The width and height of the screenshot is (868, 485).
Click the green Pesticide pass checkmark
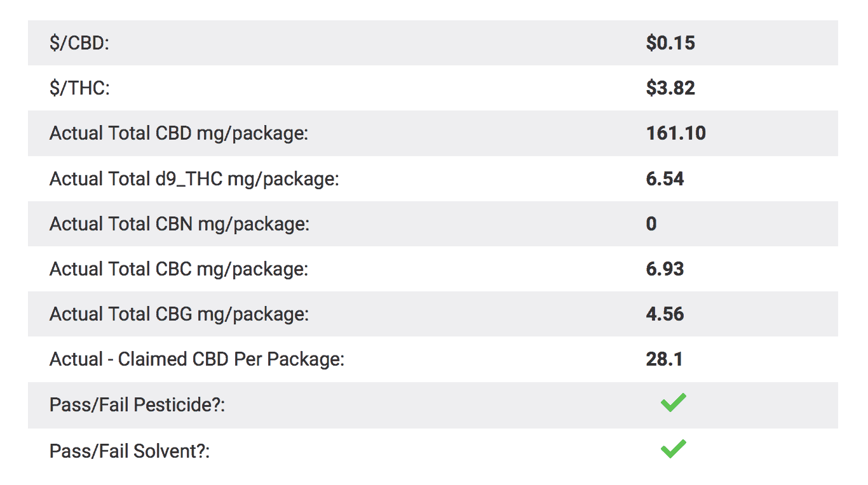[673, 402]
